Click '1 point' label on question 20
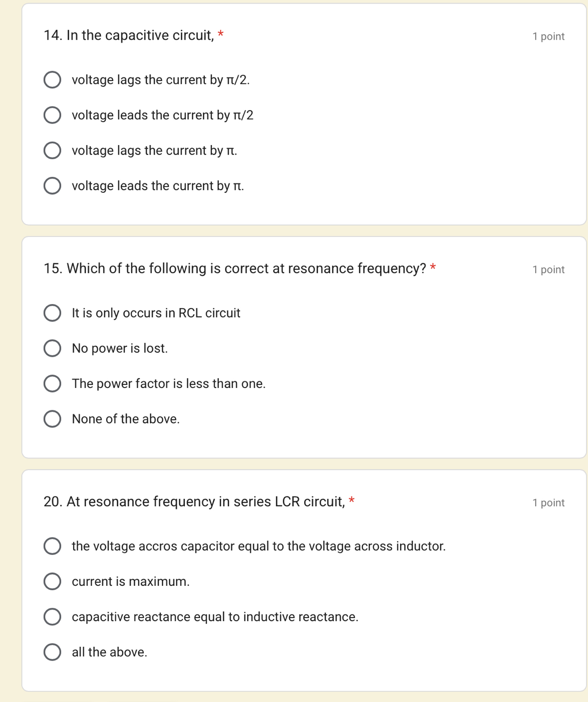Image resolution: width=588 pixels, height=702 pixels. coord(548,503)
